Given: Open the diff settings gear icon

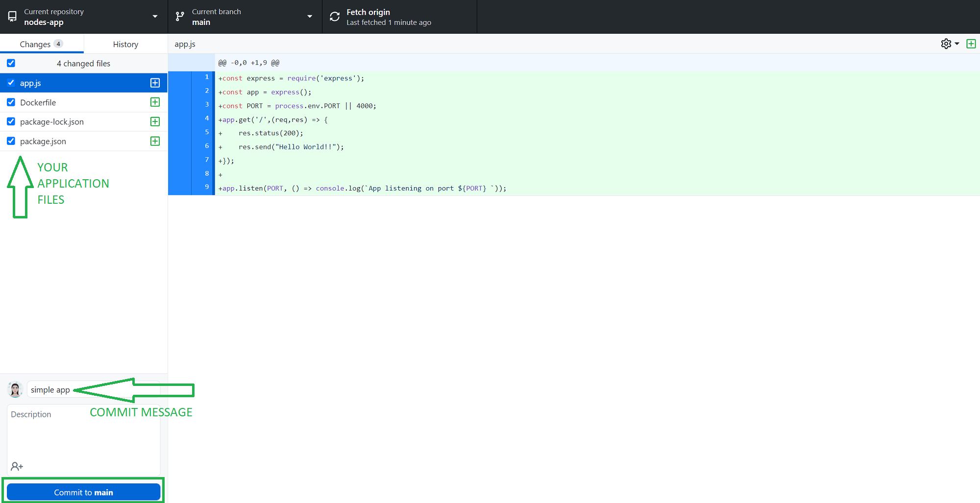Looking at the screenshot, I should point(946,44).
